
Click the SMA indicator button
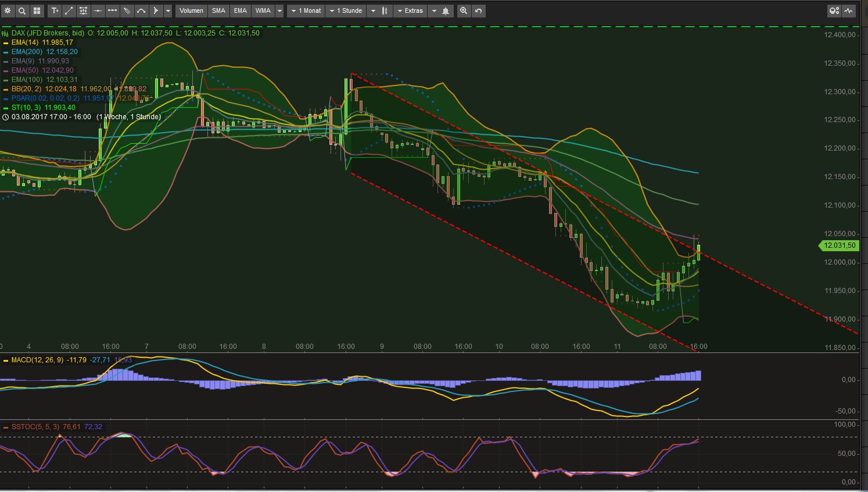pos(218,10)
